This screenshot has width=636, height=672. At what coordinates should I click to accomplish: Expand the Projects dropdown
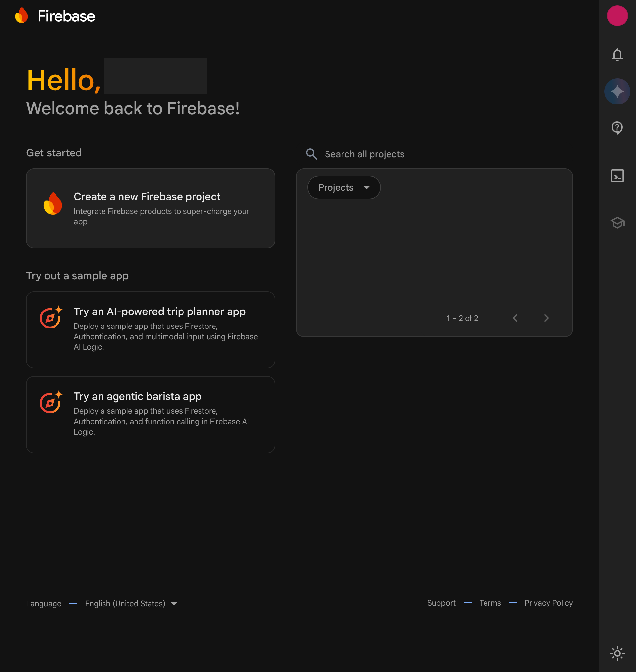344,187
